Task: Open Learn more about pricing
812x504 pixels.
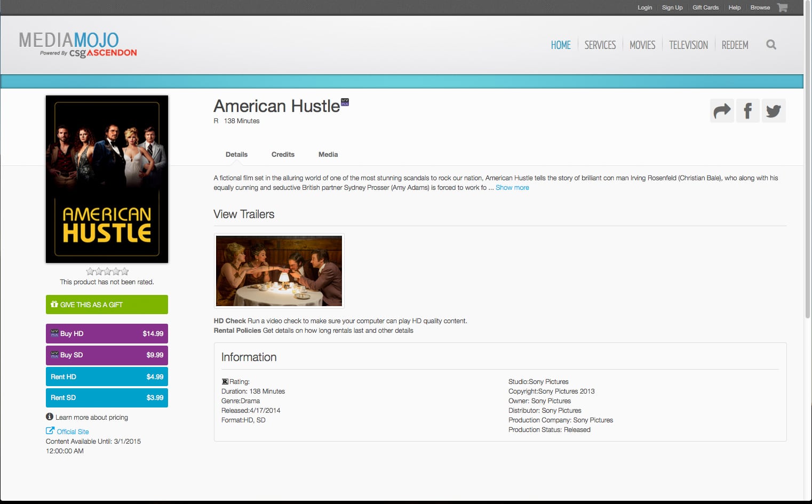Action: pos(92,418)
